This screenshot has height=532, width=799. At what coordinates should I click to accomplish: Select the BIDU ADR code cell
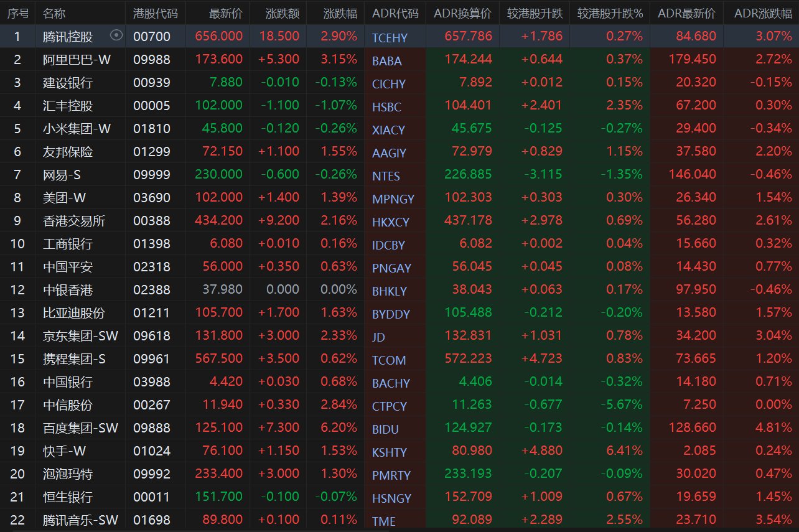(385, 429)
